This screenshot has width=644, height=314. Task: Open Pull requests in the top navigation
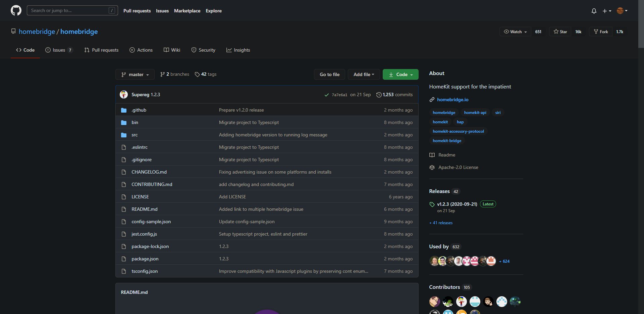(x=137, y=11)
